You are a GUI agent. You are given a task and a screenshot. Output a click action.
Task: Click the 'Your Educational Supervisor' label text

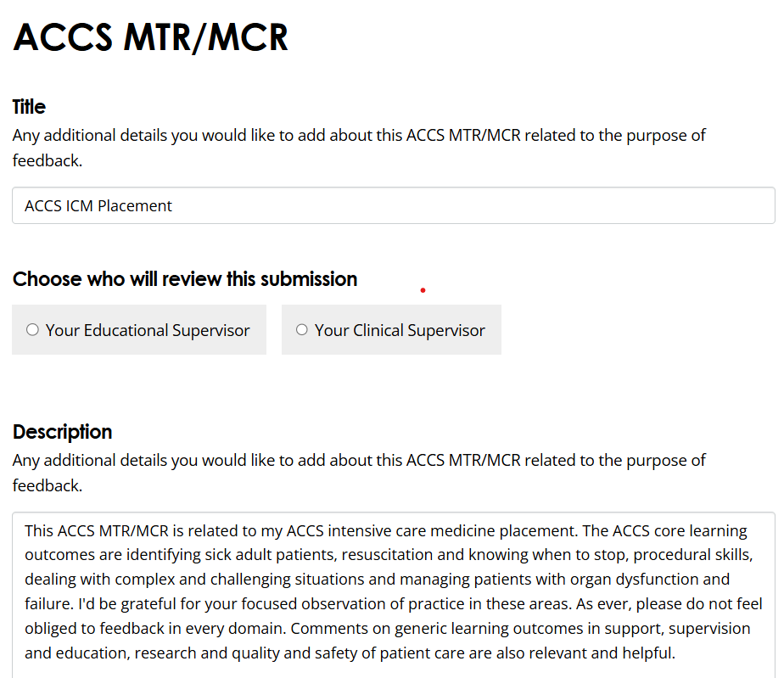pyautogui.click(x=148, y=330)
